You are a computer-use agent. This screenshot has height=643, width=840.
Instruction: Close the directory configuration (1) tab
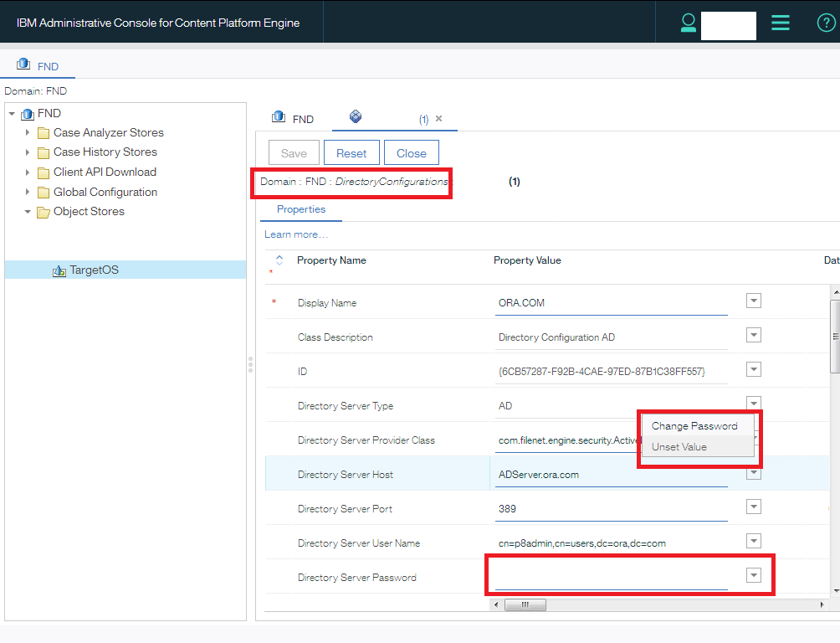click(x=438, y=119)
